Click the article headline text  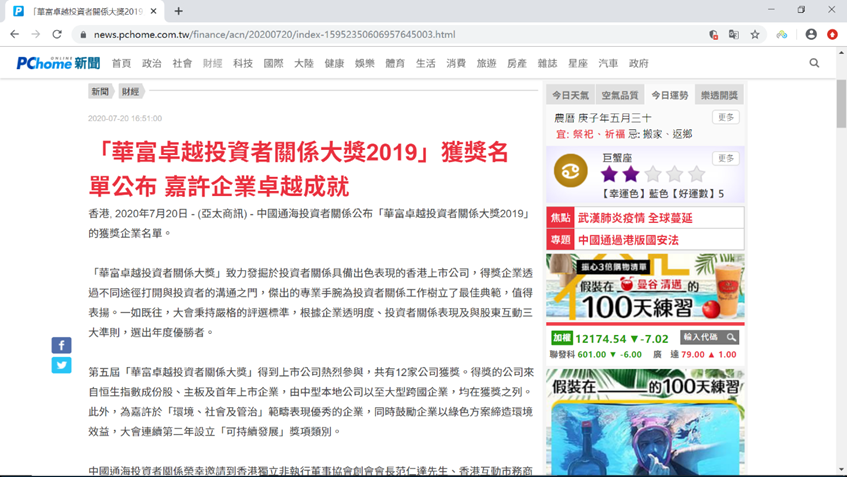pos(299,169)
